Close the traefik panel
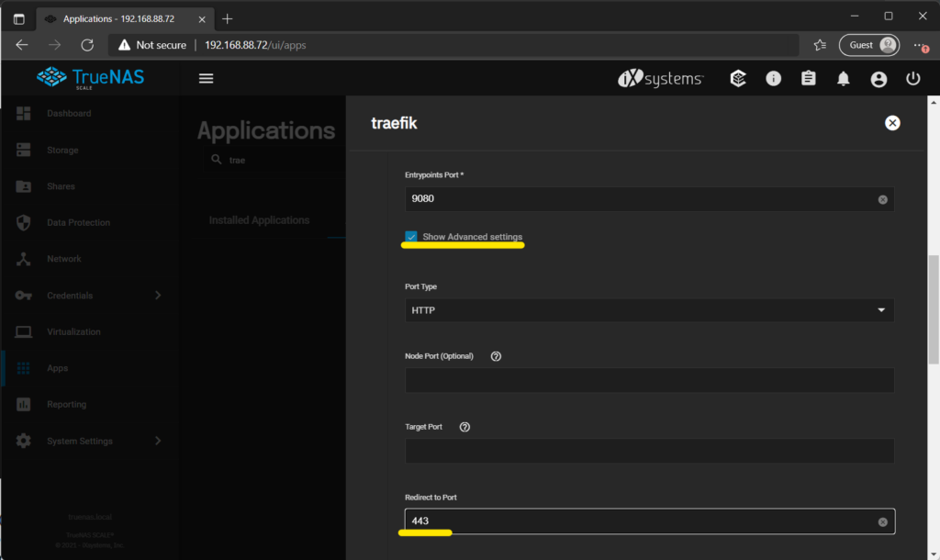Screen dimensions: 940x560 (x=892, y=123)
